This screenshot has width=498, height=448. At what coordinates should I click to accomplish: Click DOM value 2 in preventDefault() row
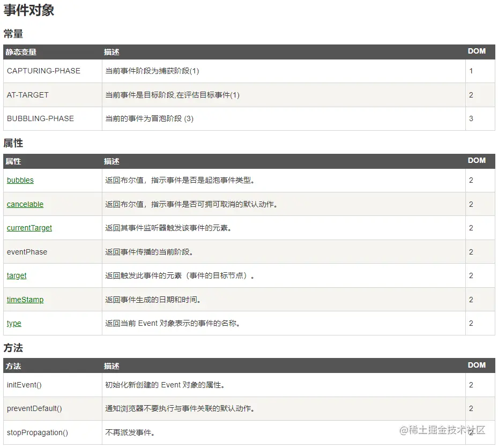click(x=471, y=408)
